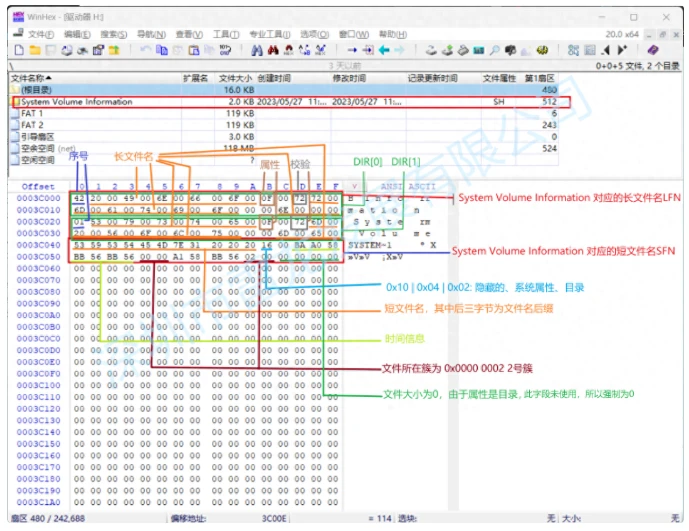Click the Open file folder icon

34,49
